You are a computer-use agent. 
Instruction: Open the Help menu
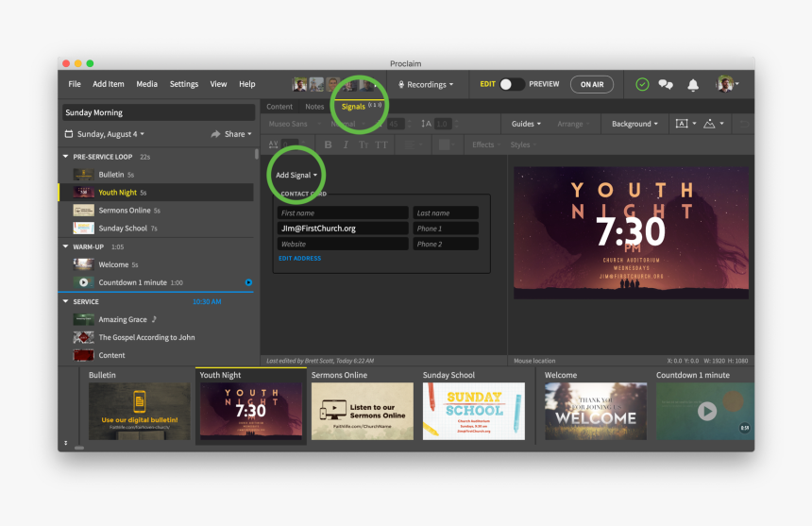(247, 84)
